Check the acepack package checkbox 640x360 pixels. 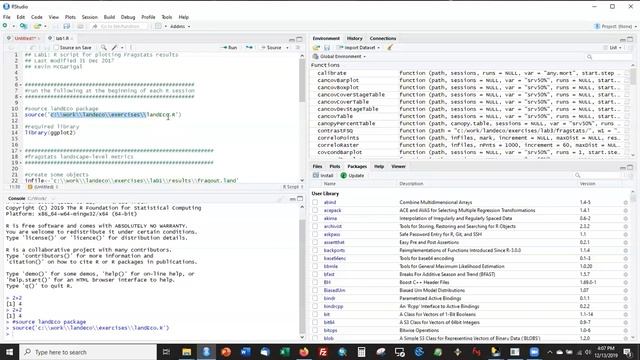pyautogui.click(x=315, y=211)
